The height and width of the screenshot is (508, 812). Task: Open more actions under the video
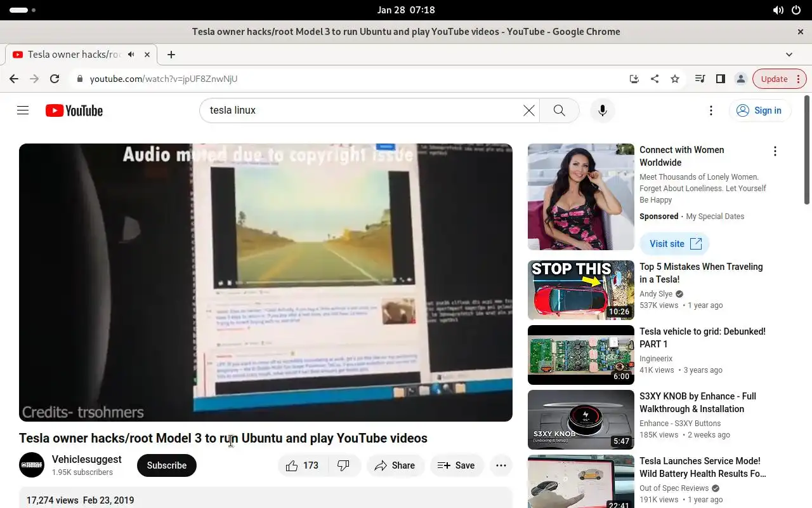tap(501, 465)
